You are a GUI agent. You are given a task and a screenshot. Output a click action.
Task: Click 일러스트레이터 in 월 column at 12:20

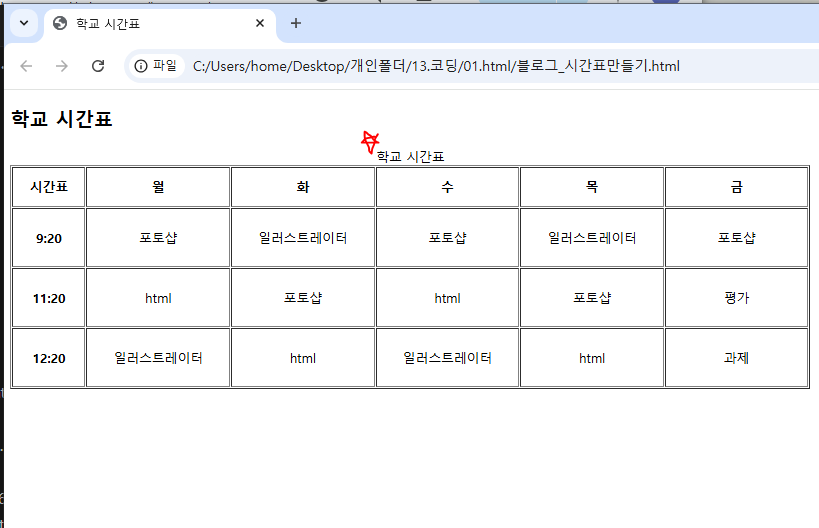[158, 358]
